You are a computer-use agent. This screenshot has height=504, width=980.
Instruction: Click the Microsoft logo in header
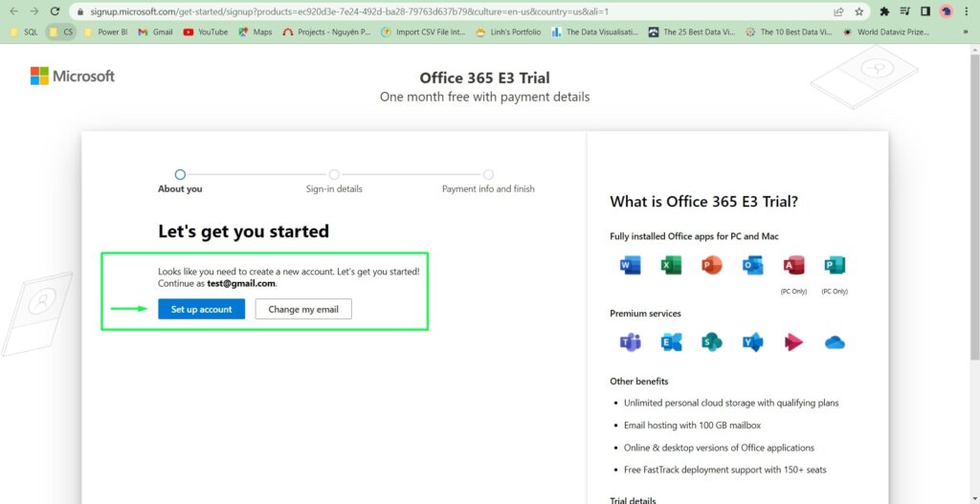73,77
